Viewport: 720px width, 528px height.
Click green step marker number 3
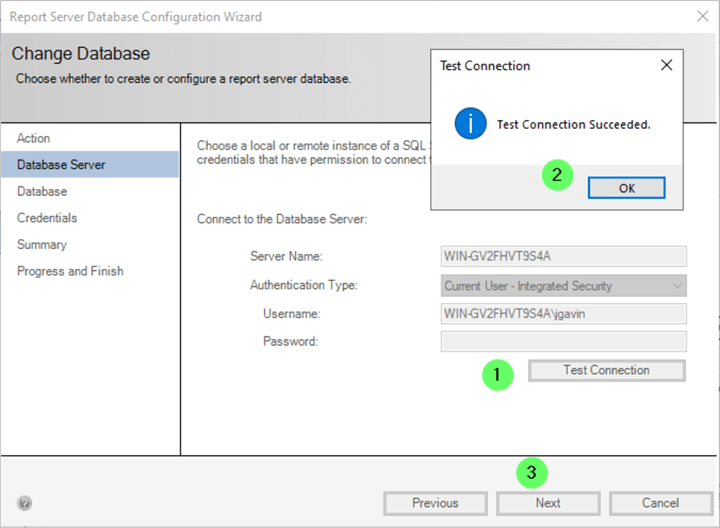[532, 472]
